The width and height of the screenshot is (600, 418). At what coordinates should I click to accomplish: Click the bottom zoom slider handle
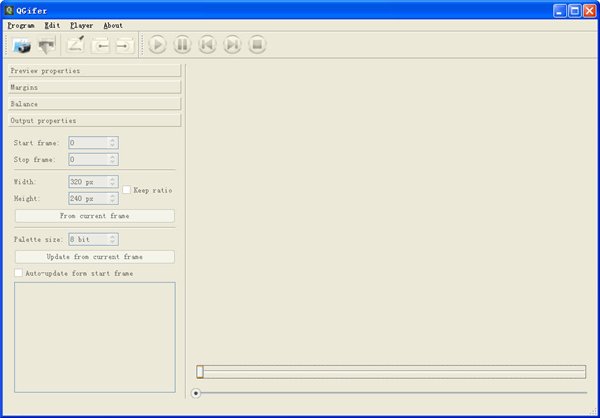tap(196, 393)
